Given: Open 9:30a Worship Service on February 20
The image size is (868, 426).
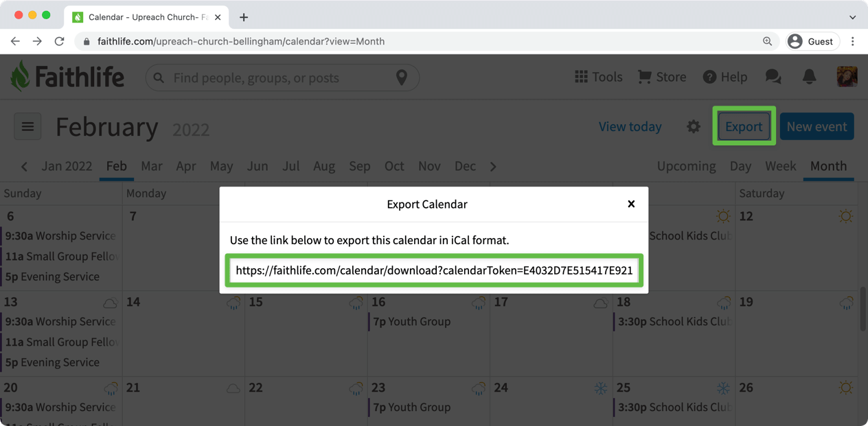Looking at the screenshot, I should 60,407.
